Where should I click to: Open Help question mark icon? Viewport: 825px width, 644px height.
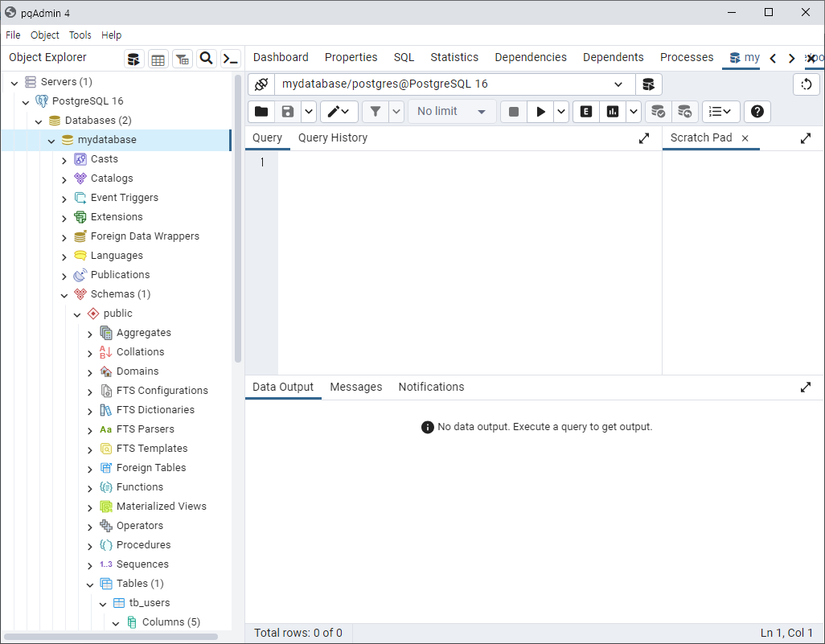pyautogui.click(x=757, y=112)
